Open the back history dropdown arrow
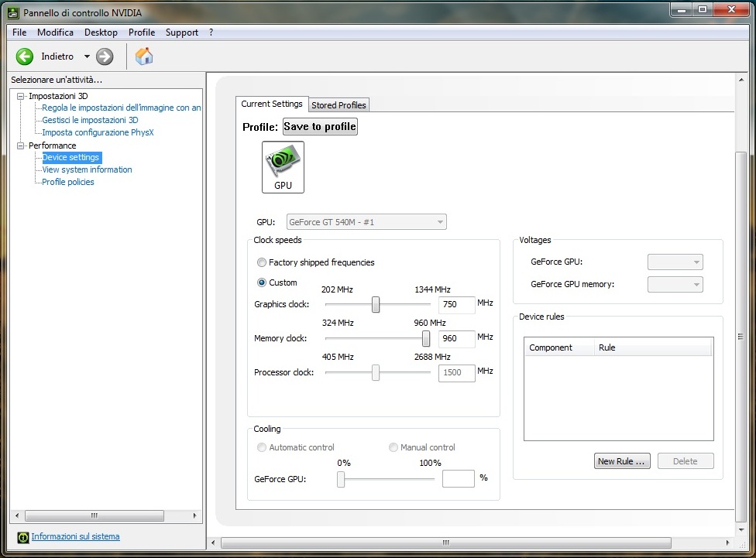 87,56
